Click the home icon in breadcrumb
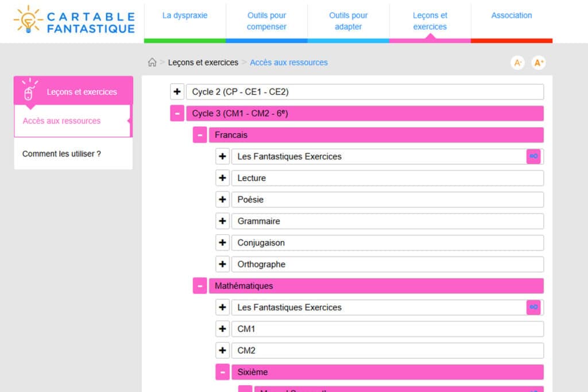 [x=152, y=63]
